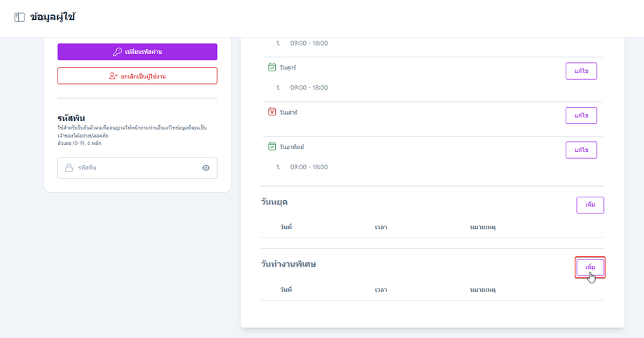Click วันที่ column header under วันหยุด

286,227
